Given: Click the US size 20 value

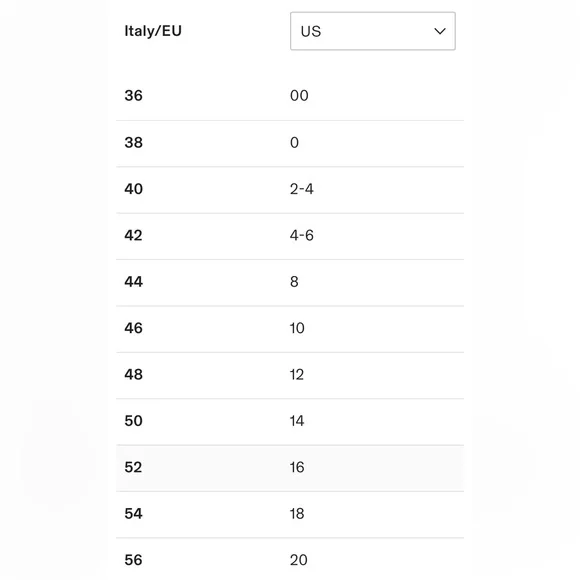Looking at the screenshot, I should [299, 560].
